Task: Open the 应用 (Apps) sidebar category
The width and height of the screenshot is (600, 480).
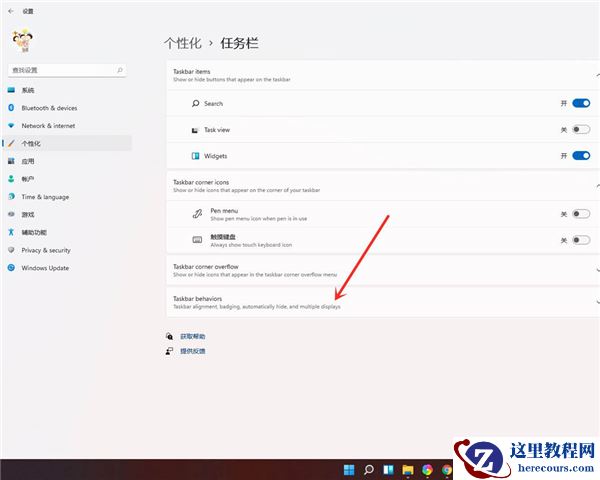Action: point(67,161)
